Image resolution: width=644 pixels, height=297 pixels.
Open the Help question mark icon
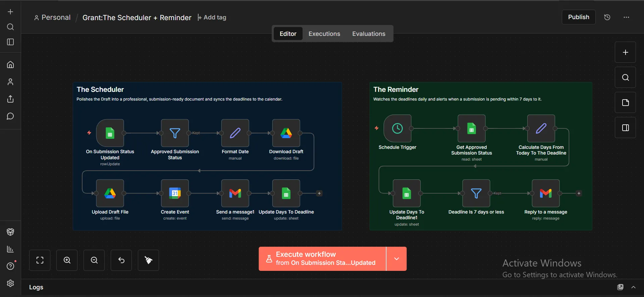pyautogui.click(x=10, y=266)
